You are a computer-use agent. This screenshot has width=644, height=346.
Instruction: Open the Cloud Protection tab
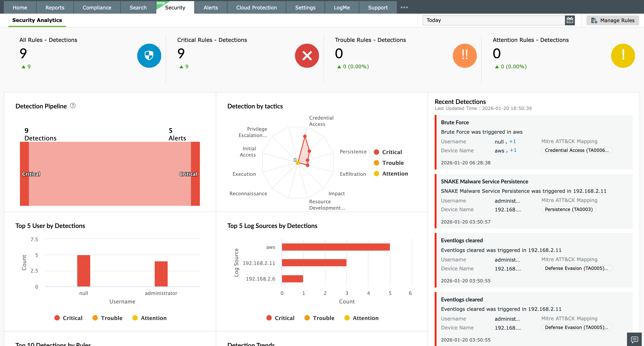coord(256,8)
